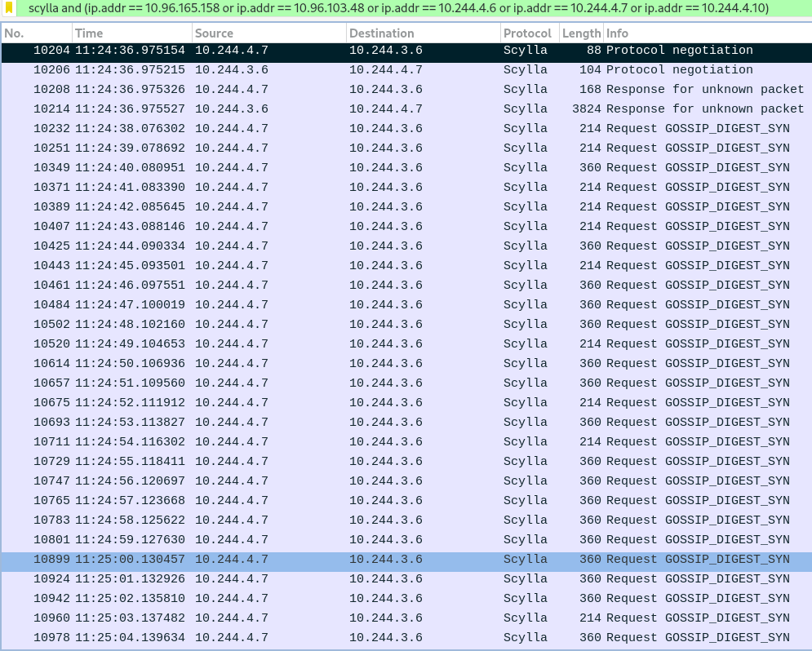Select packet number 10657
Viewport: 812px width, 651px height.
point(406,383)
